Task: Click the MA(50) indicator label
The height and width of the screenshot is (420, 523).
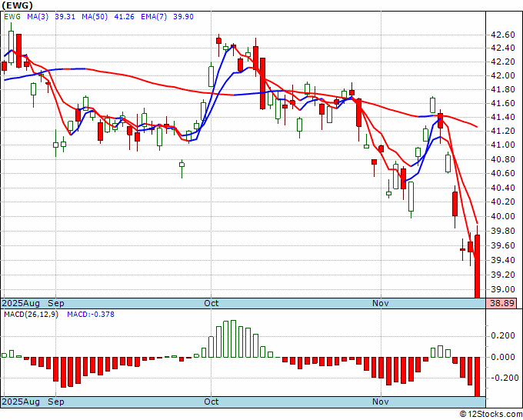Action: 95,17
